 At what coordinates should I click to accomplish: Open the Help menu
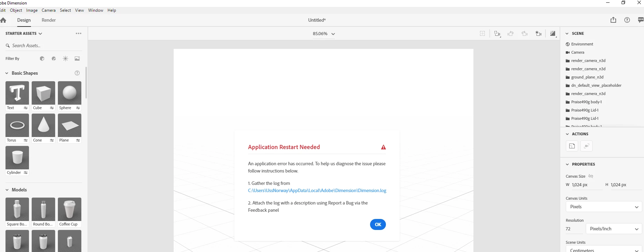pos(112,10)
